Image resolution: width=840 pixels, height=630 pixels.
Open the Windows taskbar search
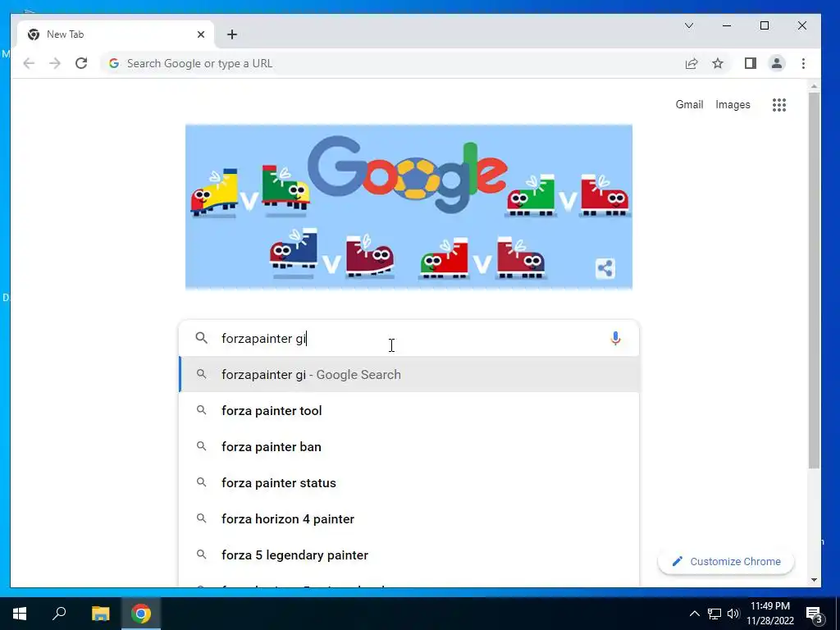pos(59,614)
